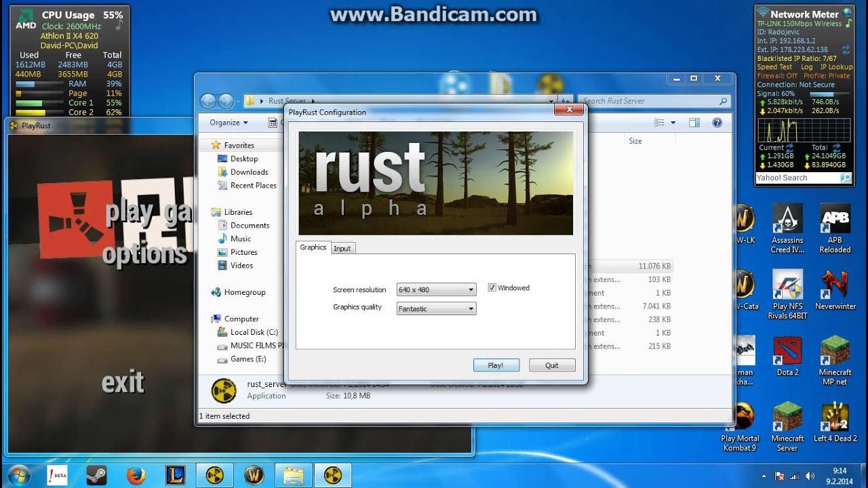Switch to Windows Explorer taskbar button

tap(294, 475)
